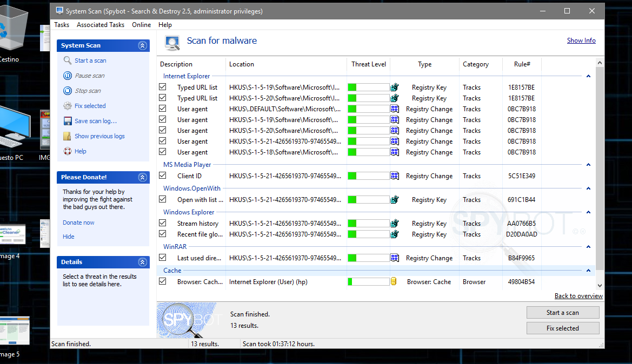Click the Fix selected gear icon
The height and width of the screenshot is (364, 632).
68,106
